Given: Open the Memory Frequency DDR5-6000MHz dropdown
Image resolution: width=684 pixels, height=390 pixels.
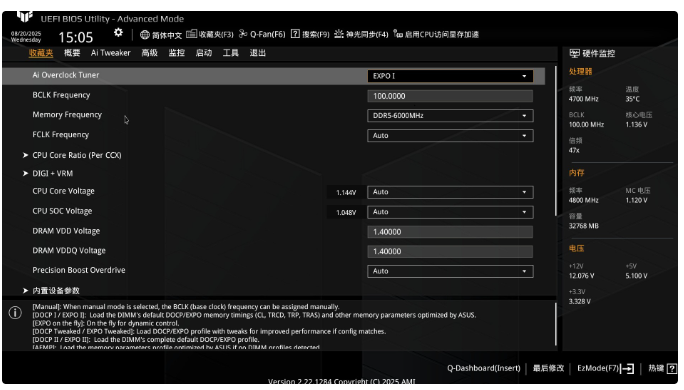Looking at the screenshot, I should (450, 116).
